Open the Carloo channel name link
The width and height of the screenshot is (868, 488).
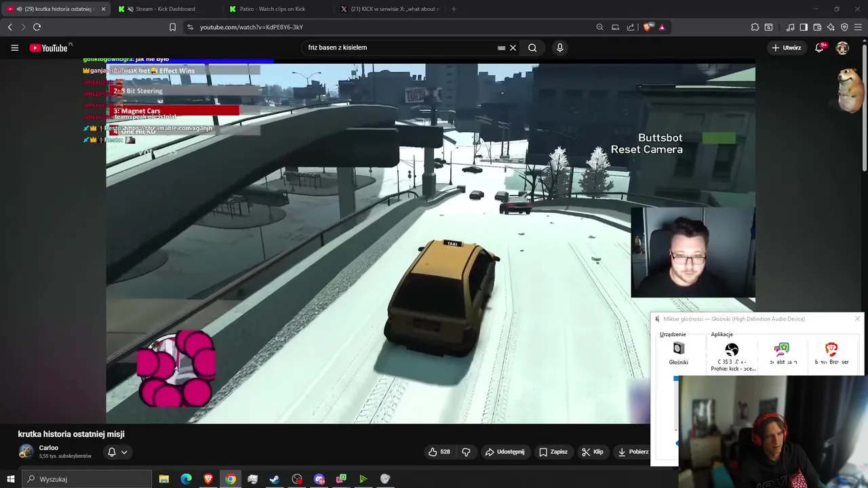tap(48, 448)
